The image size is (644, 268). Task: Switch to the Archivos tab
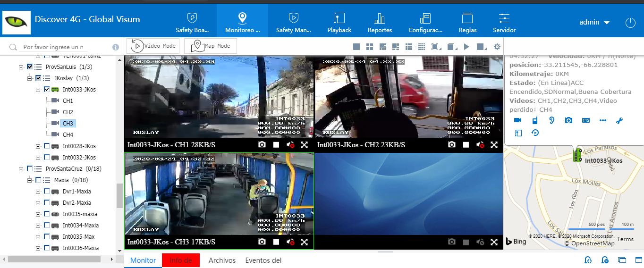[x=222, y=260]
